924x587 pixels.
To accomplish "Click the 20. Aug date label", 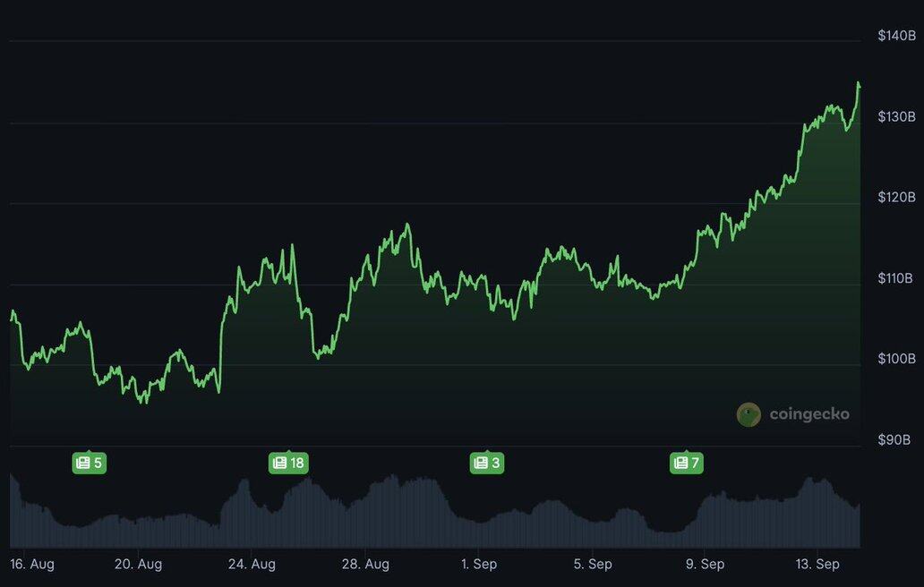I will click(x=139, y=564).
